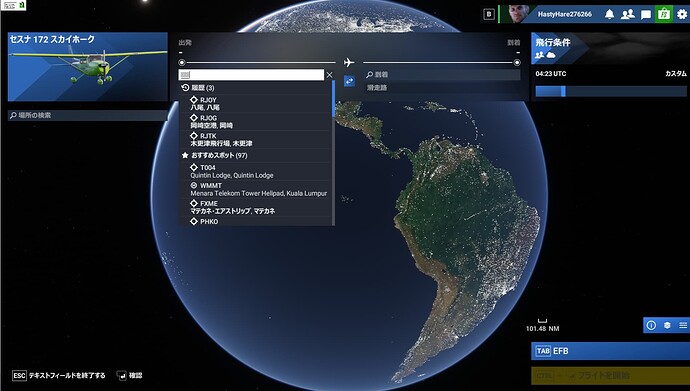This screenshot has height=391, width=690.
Task: Swap departure and arrival with arrows icon
Action: 349,81
